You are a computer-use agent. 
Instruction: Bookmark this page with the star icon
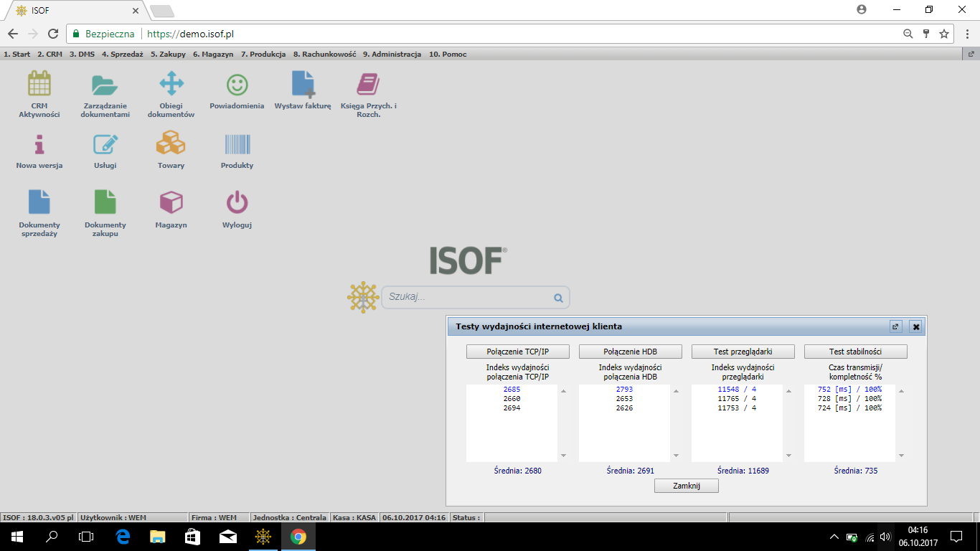coord(944,34)
